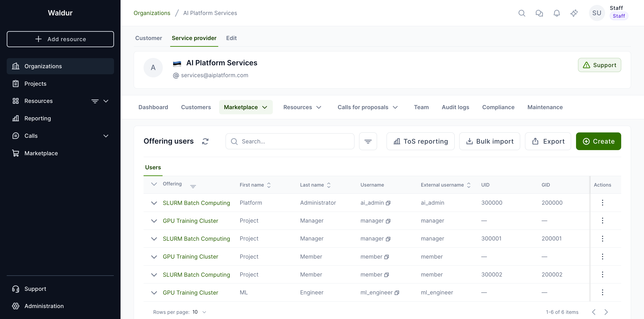Open the Resources tab dropdown
The height and width of the screenshot is (319, 644).
click(302, 107)
